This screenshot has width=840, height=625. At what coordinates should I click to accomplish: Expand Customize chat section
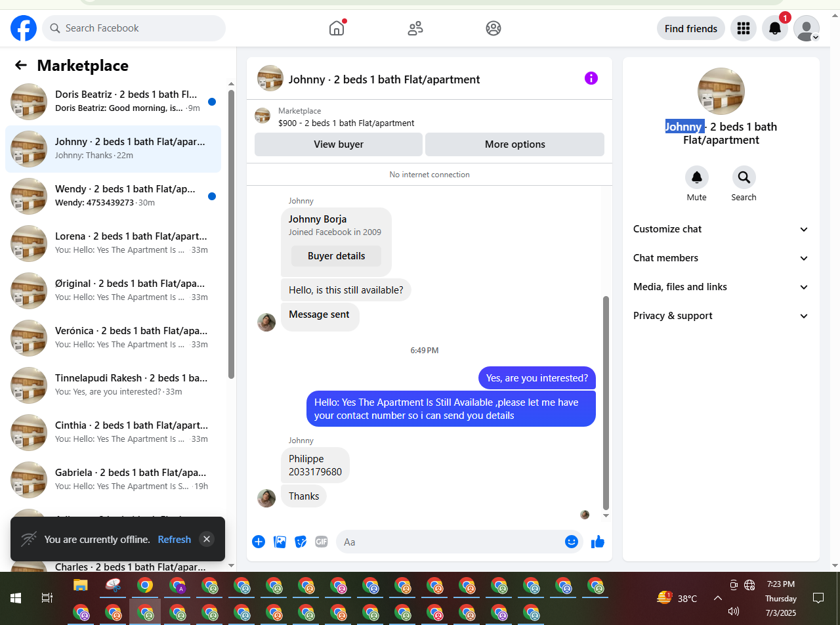721,229
